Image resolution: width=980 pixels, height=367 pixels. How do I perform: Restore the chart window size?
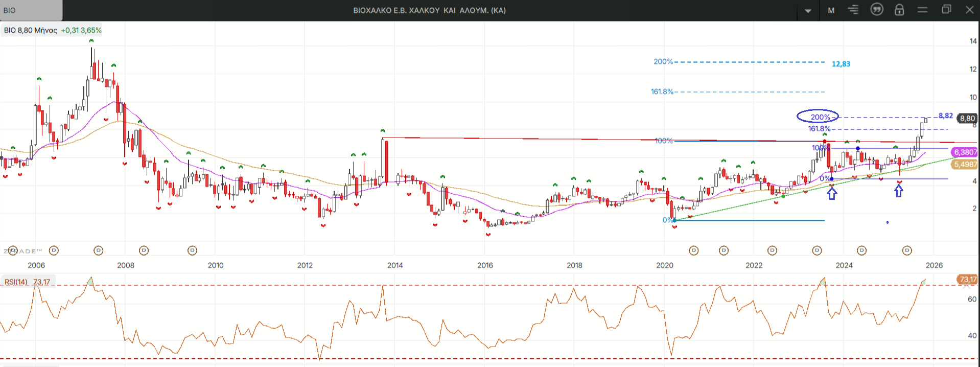946,10
